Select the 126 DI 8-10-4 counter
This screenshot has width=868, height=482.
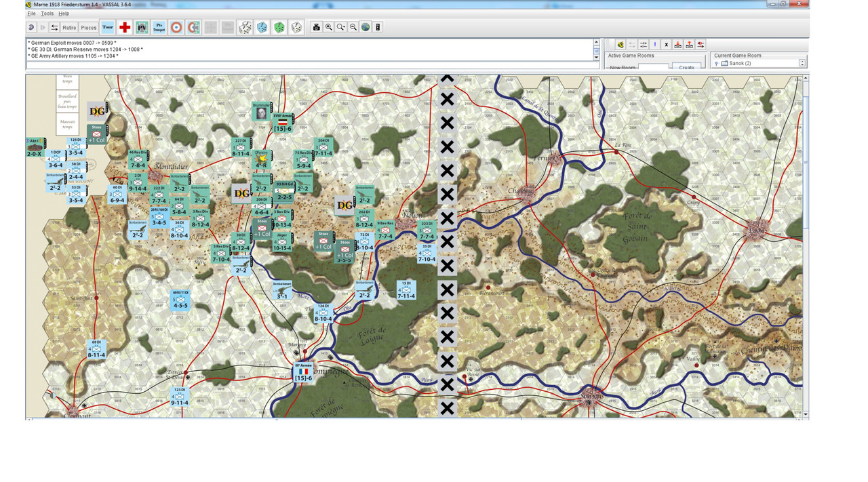click(x=323, y=313)
